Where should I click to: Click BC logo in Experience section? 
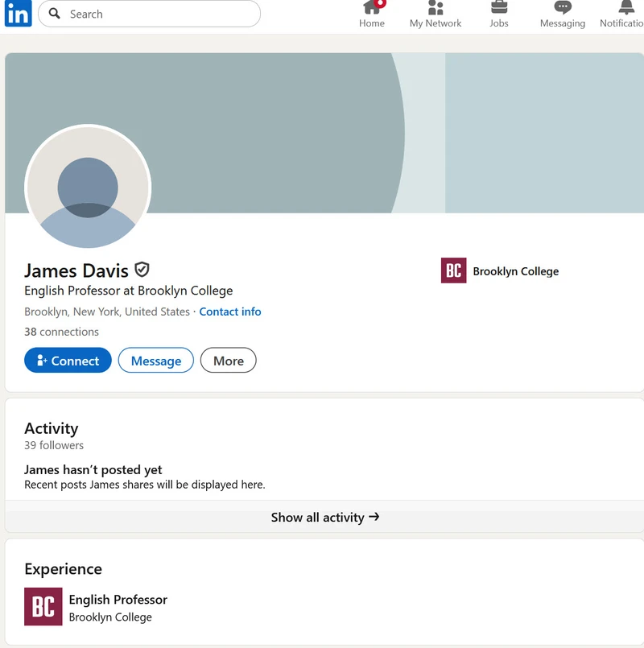pos(43,606)
